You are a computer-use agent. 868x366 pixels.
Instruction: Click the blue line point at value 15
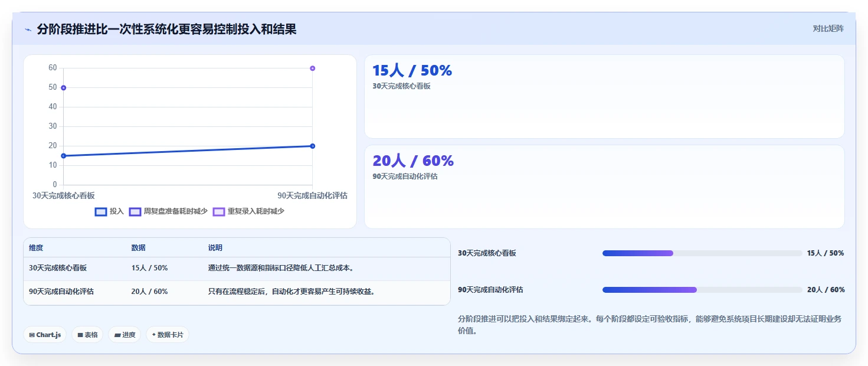pyautogui.click(x=63, y=156)
